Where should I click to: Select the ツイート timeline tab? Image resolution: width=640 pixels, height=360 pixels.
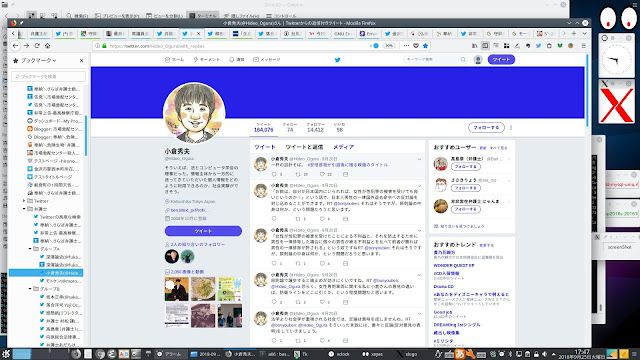point(265,147)
